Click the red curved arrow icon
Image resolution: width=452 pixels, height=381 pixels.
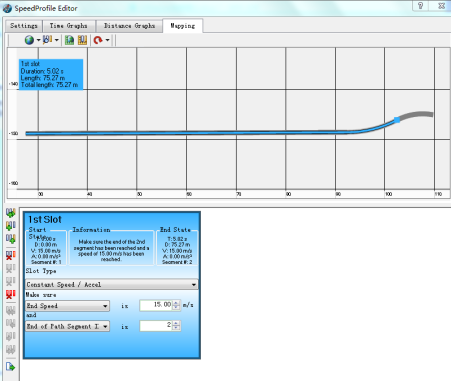[x=98, y=40]
